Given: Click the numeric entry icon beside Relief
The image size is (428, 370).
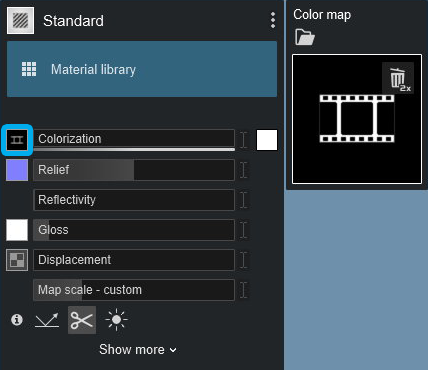Looking at the screenshot, I should (x=244, y=170).
